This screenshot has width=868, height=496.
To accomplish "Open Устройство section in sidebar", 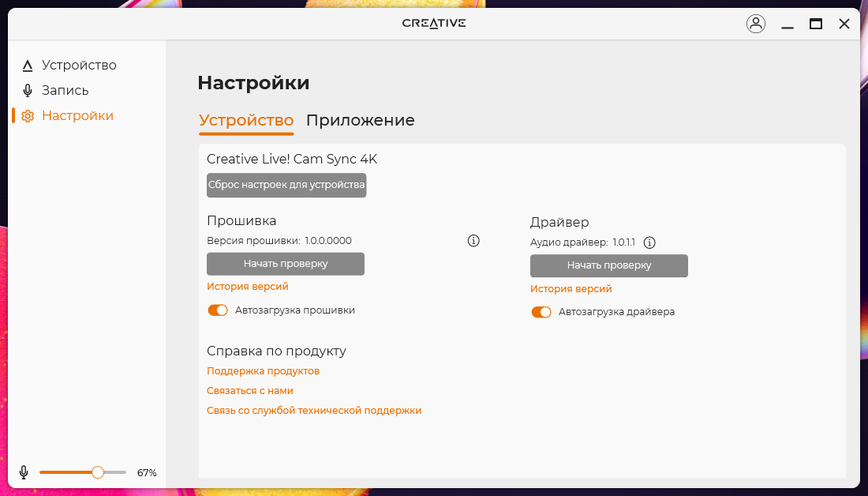I will pos(79,66).
